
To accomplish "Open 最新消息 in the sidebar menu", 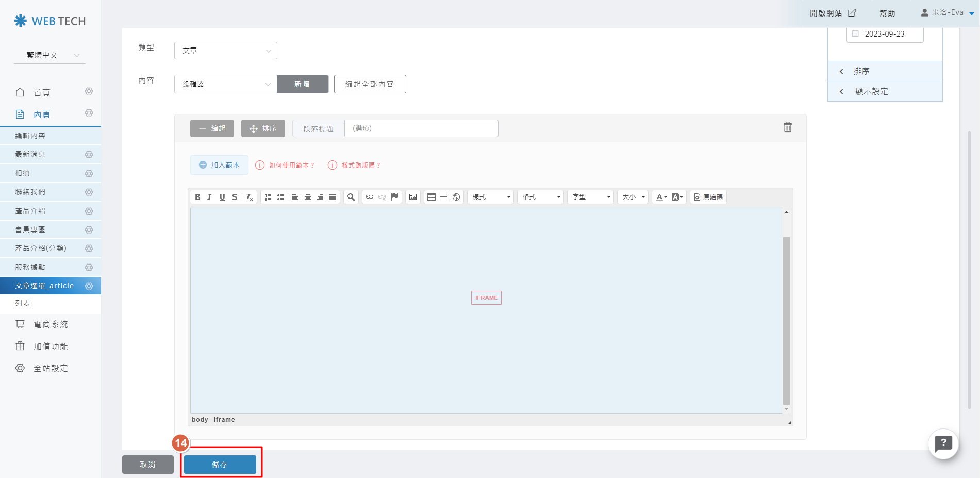I will coord(30,154).
